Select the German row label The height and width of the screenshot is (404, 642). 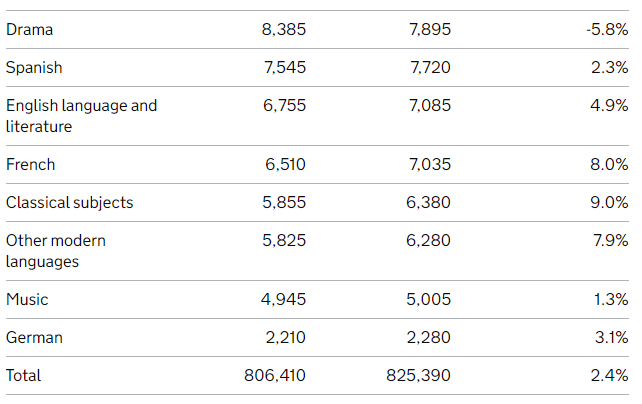(x=34, y=338)
